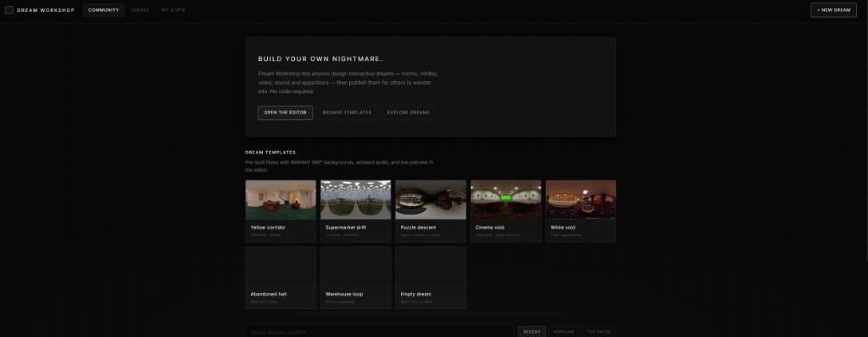Click the 'Build Your Own Nightmare.' heading

[320, 58]
